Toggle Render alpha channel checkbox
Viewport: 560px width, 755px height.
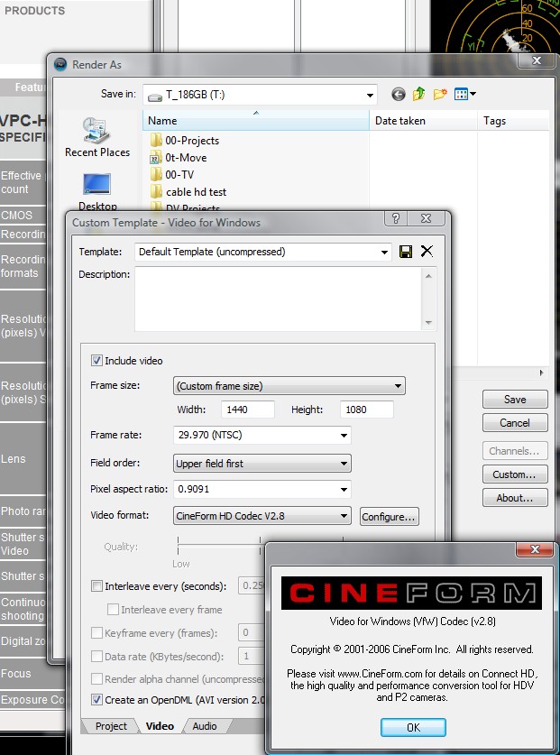click(96, 679)
